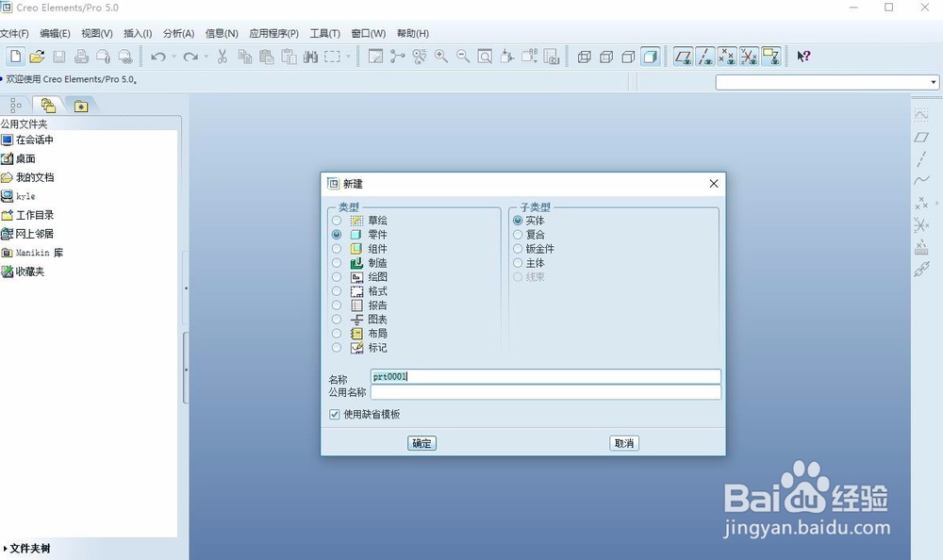Image resolution: width=943 pixels, height=560 pixels.
Task: Open the 视图(V) menu
Action: pos(97,34)
